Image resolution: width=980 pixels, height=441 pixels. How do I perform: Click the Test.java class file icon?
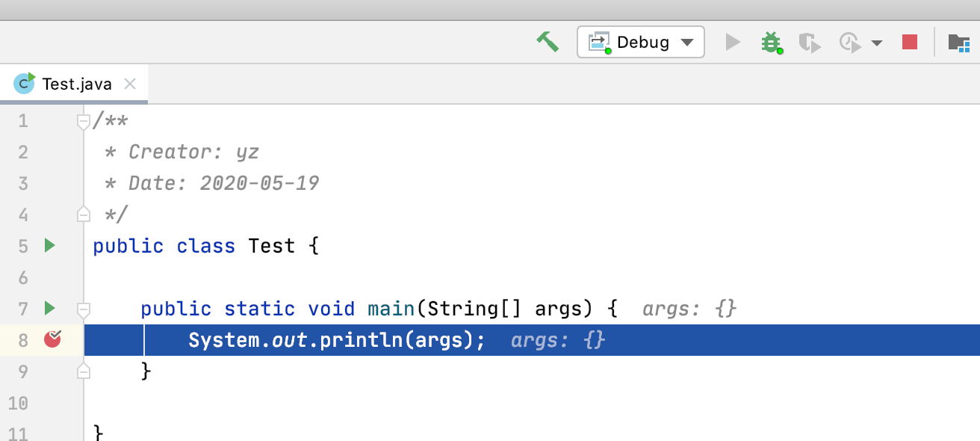(x=25, y=83)
